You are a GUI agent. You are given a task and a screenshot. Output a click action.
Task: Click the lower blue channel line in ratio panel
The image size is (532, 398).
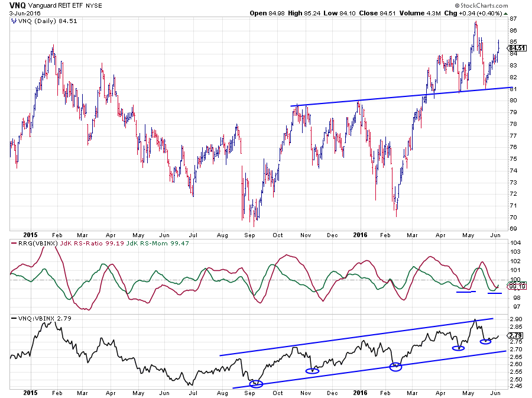[369, 370]
